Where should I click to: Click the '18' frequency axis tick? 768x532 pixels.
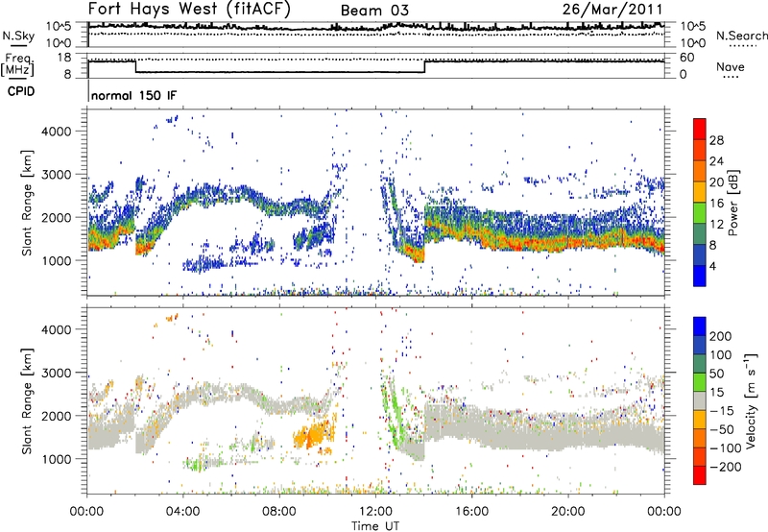63,58
